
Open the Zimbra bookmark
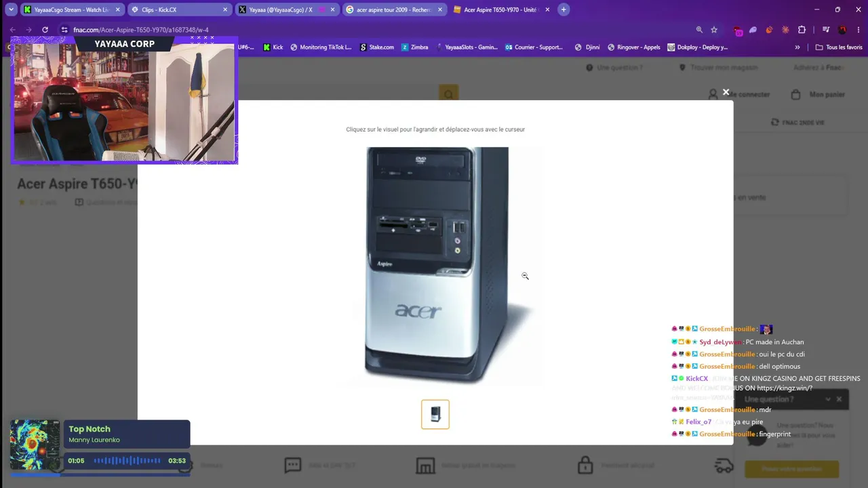pyautogui.click(x=414, y=47)
